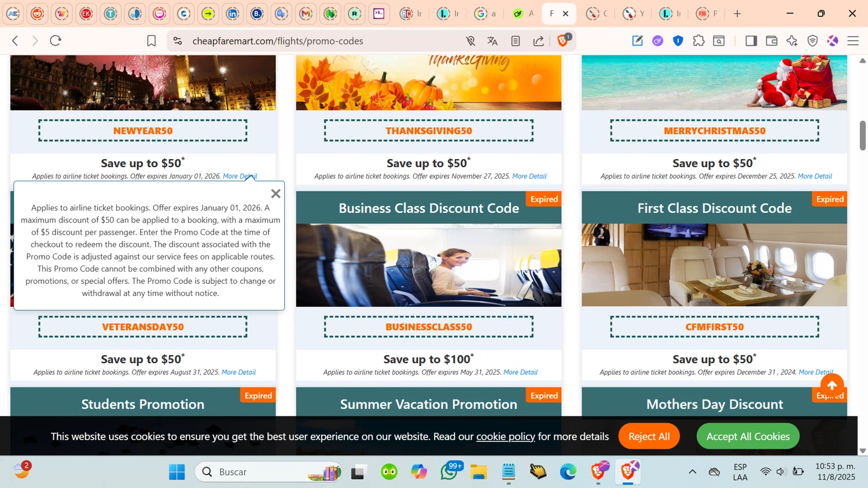Close the active browser tab
The height and width of the screenshot is (488, 868).
click(x=566, y=14)
